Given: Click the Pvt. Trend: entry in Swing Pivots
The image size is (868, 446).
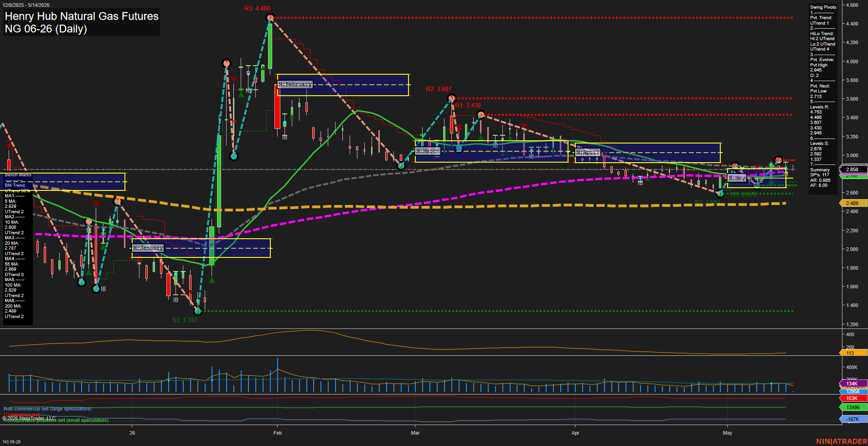Looking at the screenshot, I should tap(821, 18).
